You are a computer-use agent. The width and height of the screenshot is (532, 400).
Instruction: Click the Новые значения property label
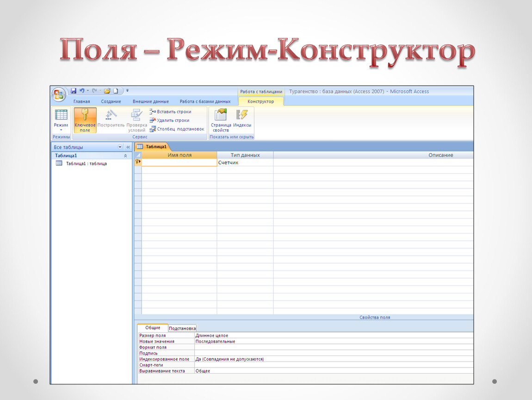pyautogui.click(x=157, y=341)
